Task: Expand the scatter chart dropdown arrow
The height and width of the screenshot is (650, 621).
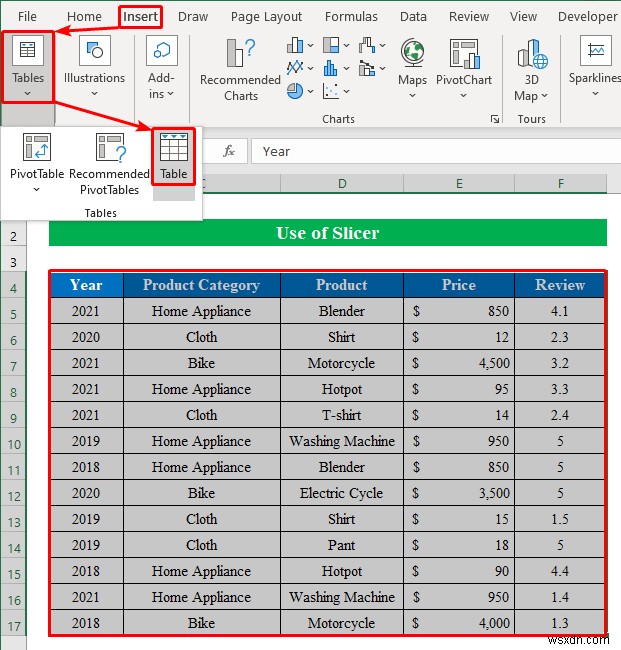Action: [x=346, y=92]
